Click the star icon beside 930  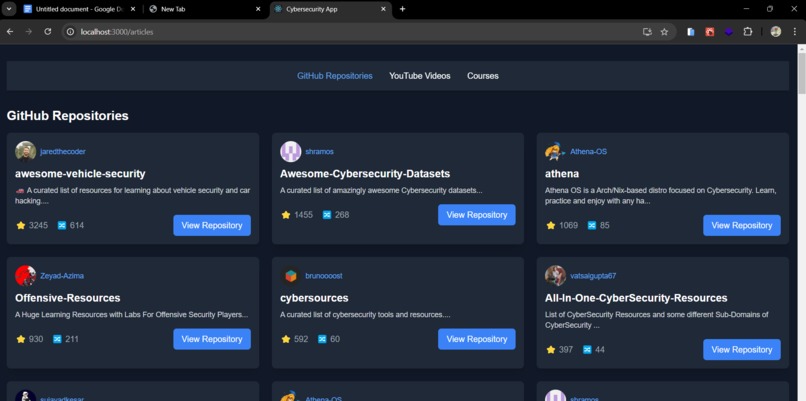pos(21,339)
